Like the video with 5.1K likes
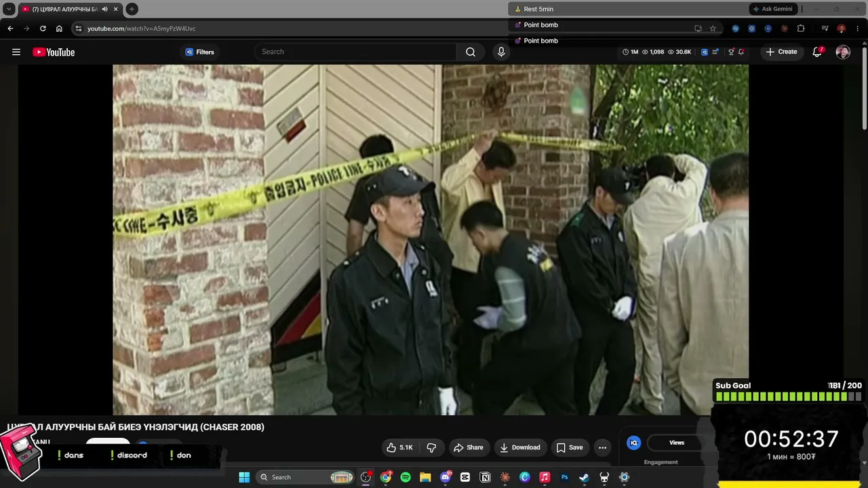Viewport: 868px width, 488px height. [x=399, y=447]
